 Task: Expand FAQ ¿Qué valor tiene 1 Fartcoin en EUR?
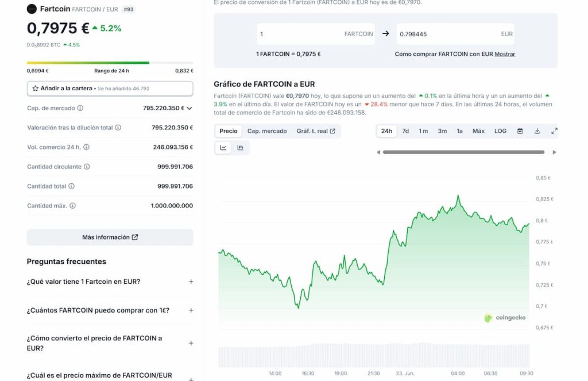pyautogui.click(x=191, y=282)
